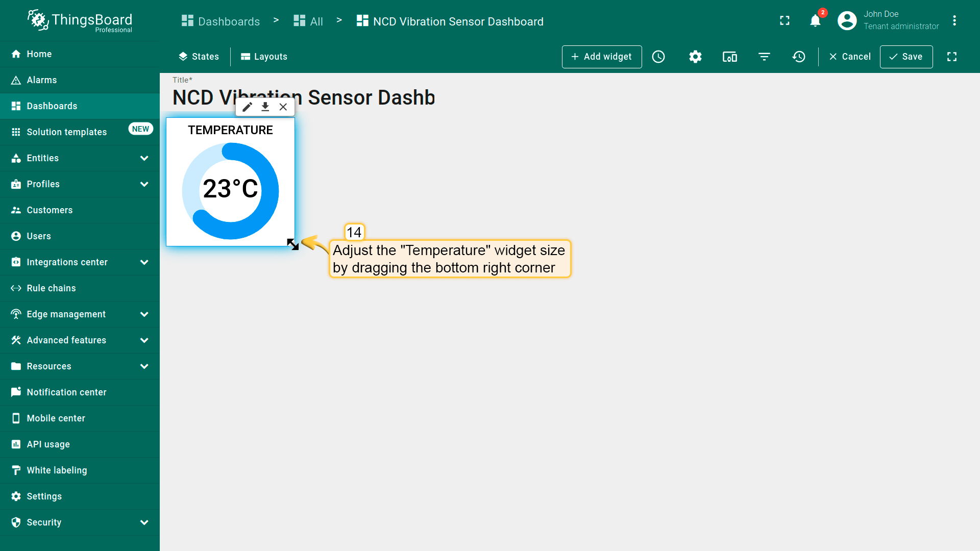Click the widget edit pencil icon
Image resolution: width=980 pixels, height=551 pixels.
point(248,107)
